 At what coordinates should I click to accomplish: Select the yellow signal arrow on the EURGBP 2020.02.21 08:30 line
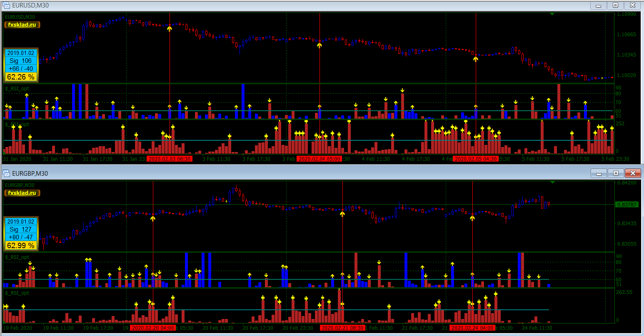point(342,214)
